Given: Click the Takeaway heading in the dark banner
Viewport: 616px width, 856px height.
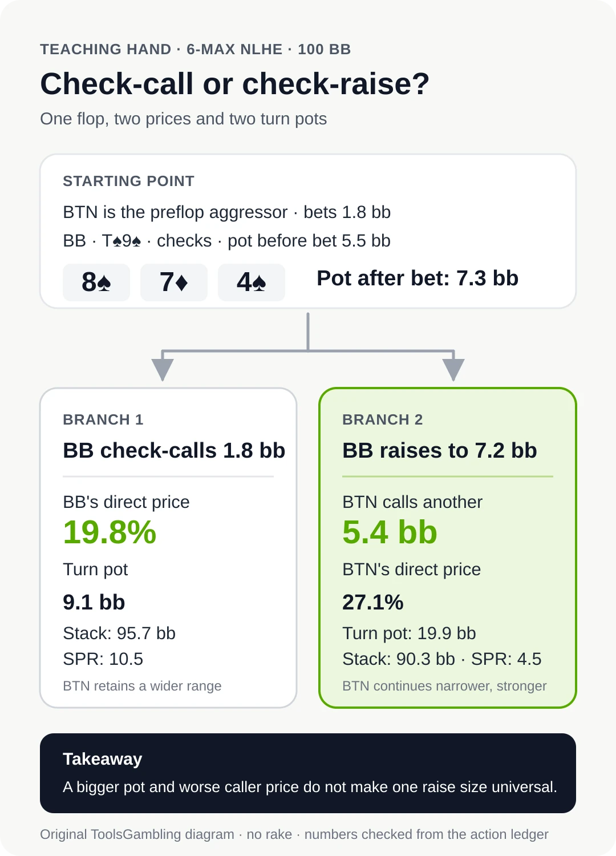Looking at the screenshot, I should point(103,759).
